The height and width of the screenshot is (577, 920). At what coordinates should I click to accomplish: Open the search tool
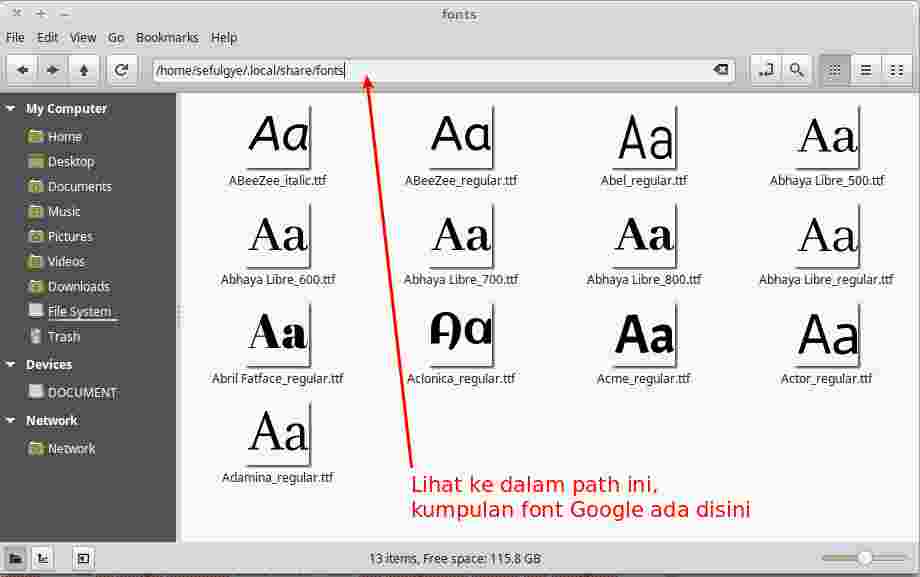(797, 70)
